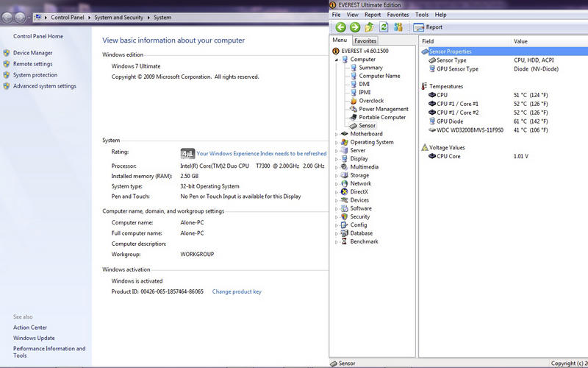
Task: Click the Up folder icon in EVEREST toolbar
Action: (x=370, y=27)
